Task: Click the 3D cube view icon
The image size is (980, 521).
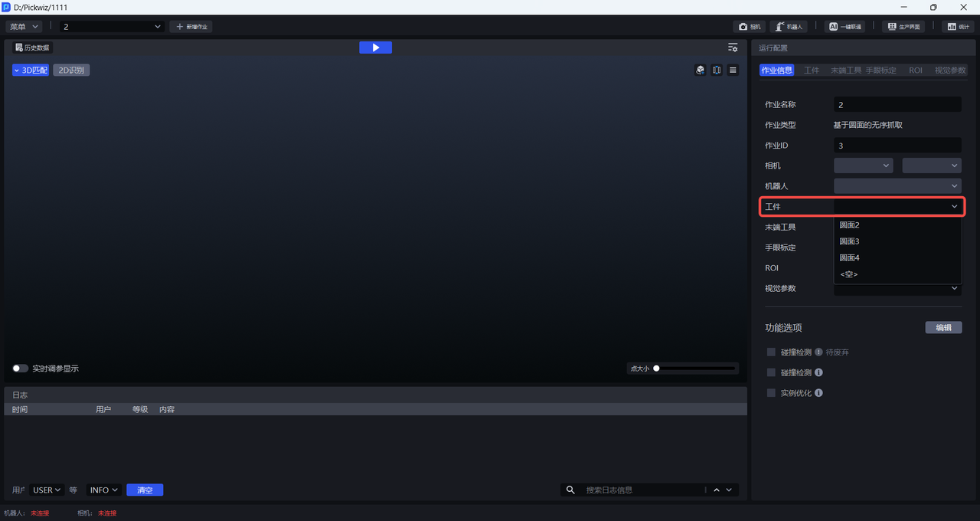Action: pos(700,70)
